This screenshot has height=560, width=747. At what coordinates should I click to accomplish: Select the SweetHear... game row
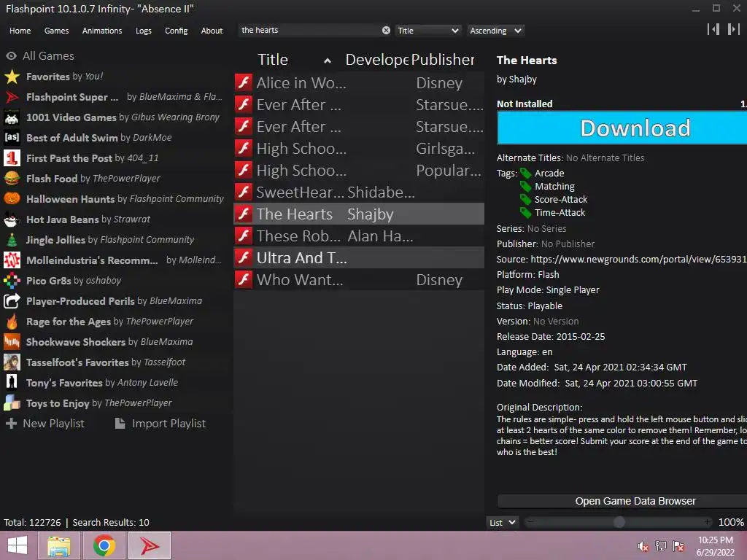pyautogui.click(x=359, y=192)
